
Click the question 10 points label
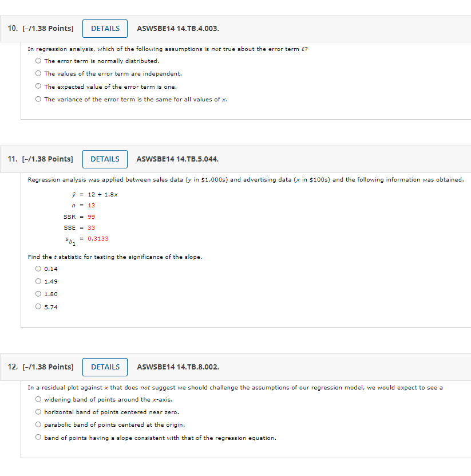pos(48,29)
